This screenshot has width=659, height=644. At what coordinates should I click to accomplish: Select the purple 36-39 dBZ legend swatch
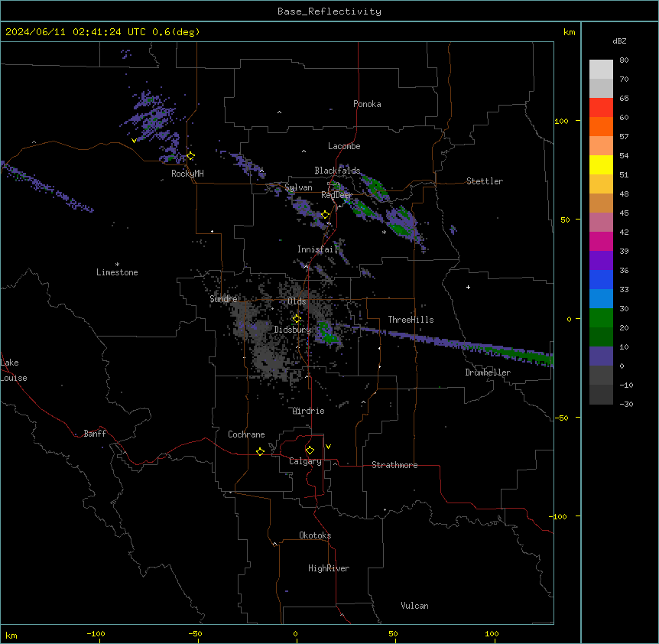pyautogui.click(x=601, y=260)
